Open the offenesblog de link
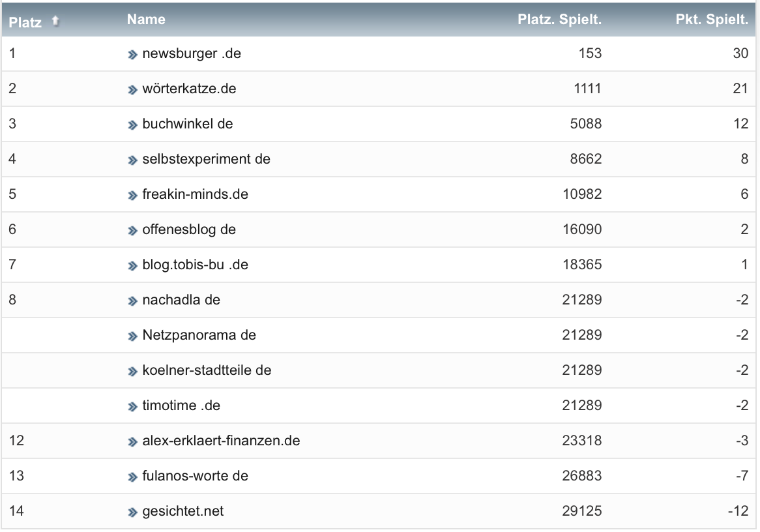This screenshot has width=760, height=532. (189, 229)
